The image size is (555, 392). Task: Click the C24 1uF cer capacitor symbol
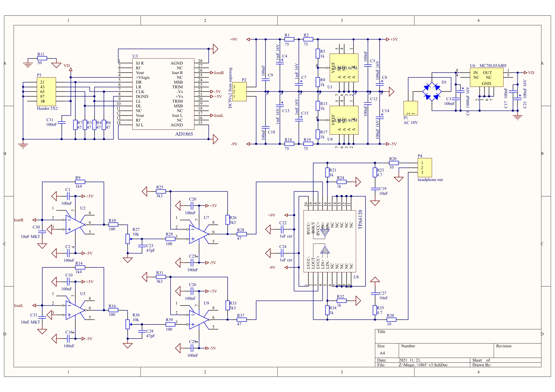[282, 253]
